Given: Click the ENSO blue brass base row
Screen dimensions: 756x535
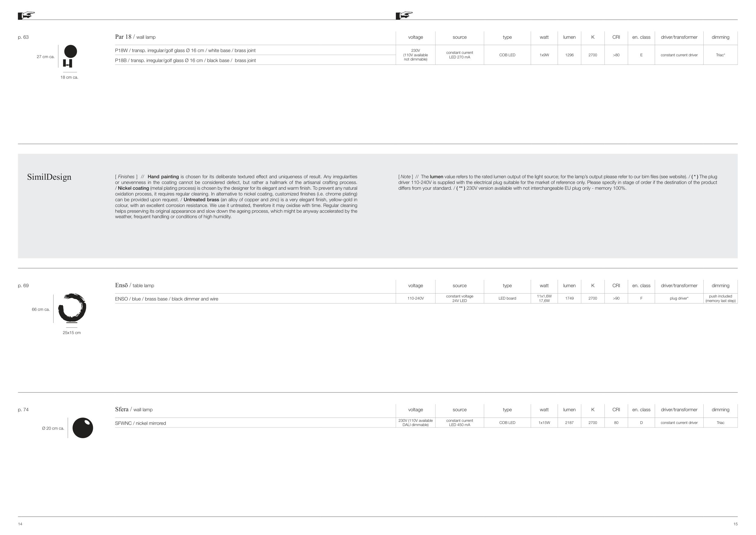Looking at the screenshot, I should click(x=166, y=299).
